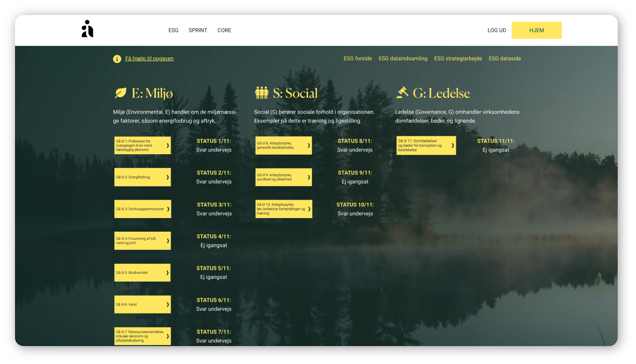636x364 pixels.
Task: Click the STATUS 10/11 label
Action: click(355, 205)
